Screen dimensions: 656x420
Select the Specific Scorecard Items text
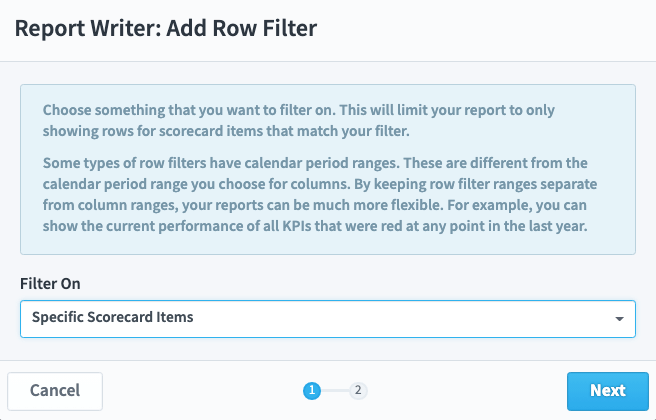tap(113, 317)
